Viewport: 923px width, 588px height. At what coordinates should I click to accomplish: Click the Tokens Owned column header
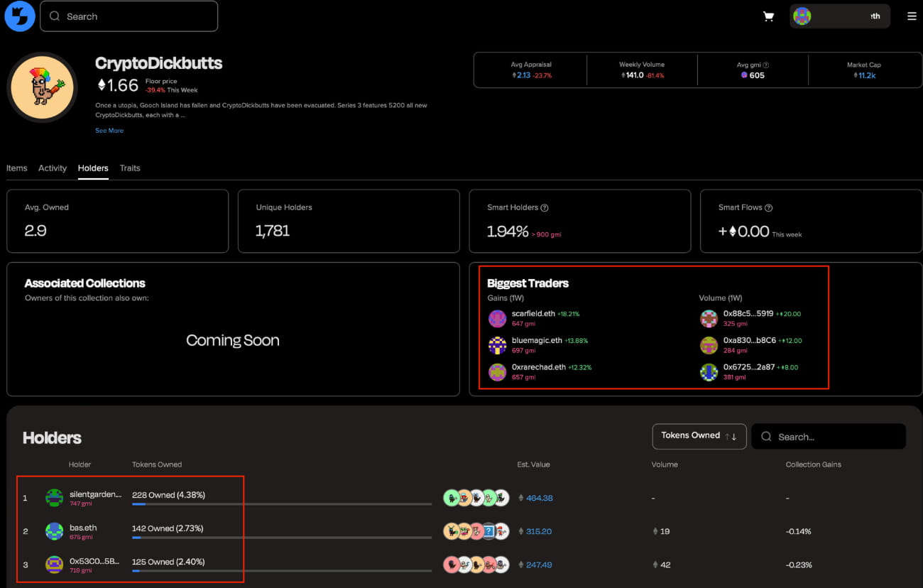(157, 464)
